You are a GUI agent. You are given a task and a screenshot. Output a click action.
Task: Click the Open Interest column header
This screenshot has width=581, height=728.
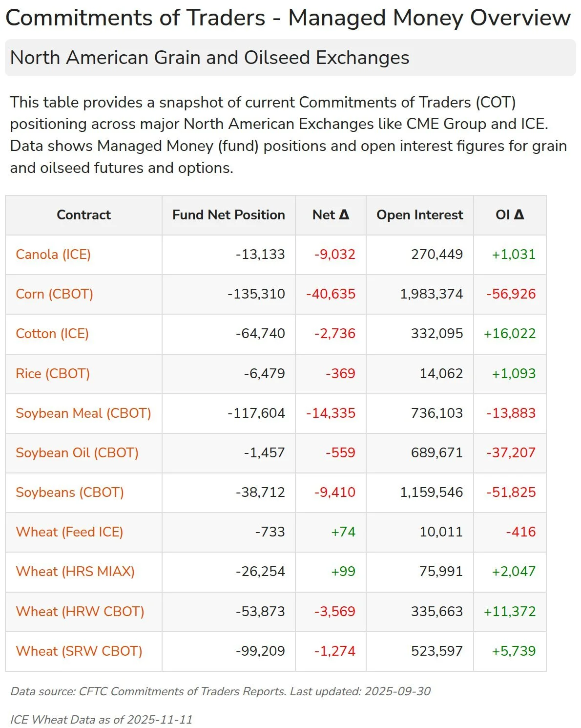click(419, 215)
